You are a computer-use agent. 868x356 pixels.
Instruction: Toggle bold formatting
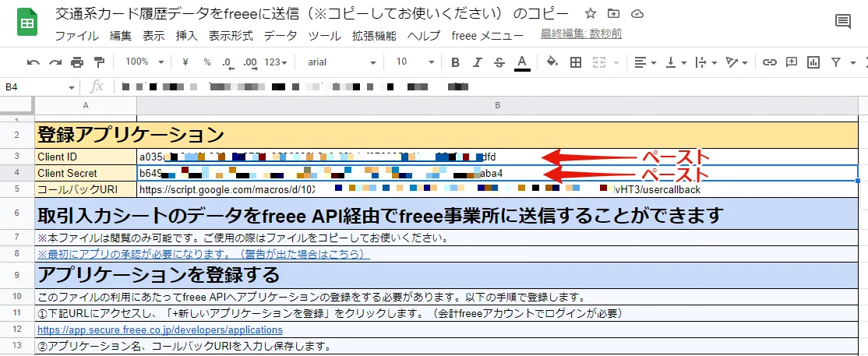[456, 62]
